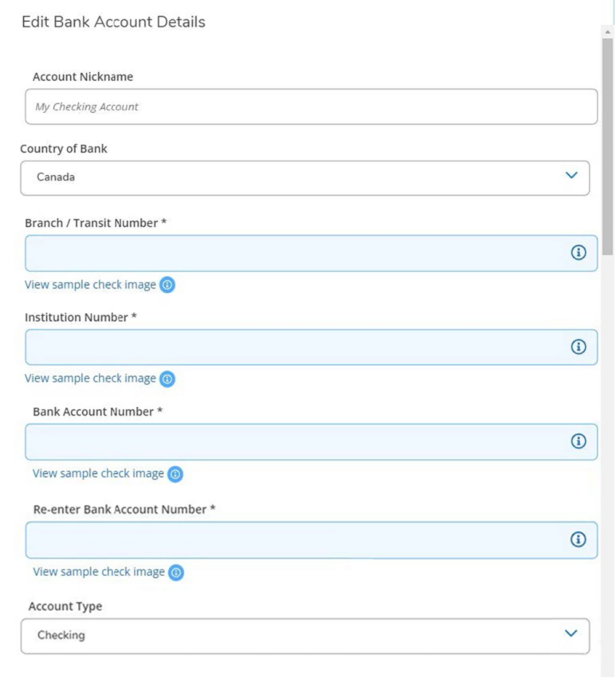This screenshot has width=616, height=678.
Task: View sample check image under Re-enter Bank Account Number
Action: (x=99, y=572)
